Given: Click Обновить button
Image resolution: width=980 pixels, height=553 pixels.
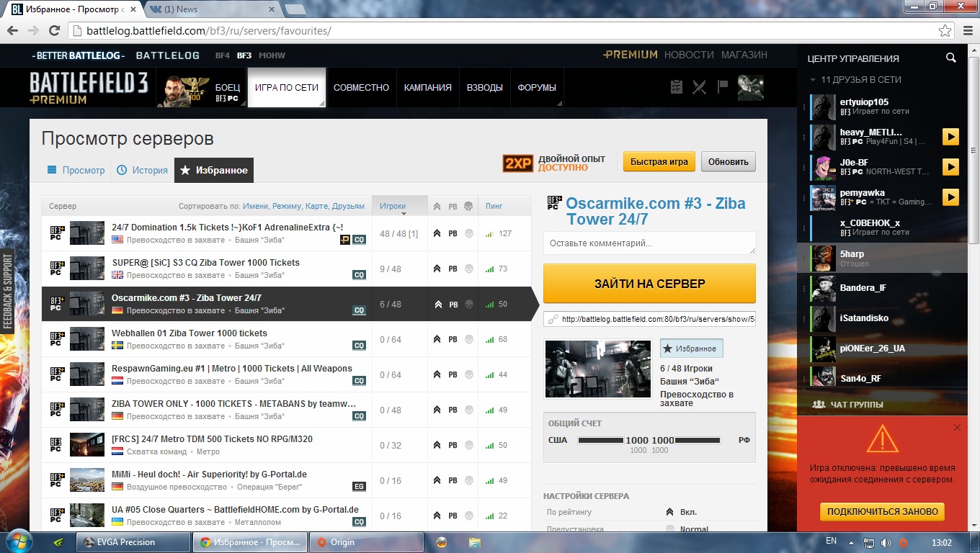Looking at the screenshot, I should click(729, 161).
